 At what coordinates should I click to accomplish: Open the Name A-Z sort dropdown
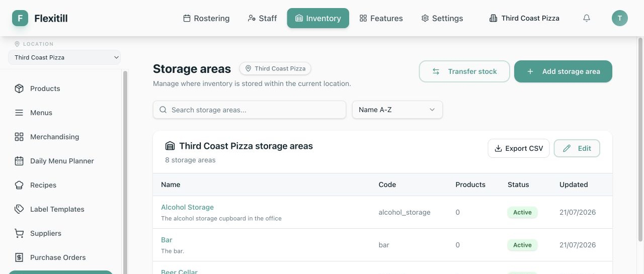coord(397,110)
